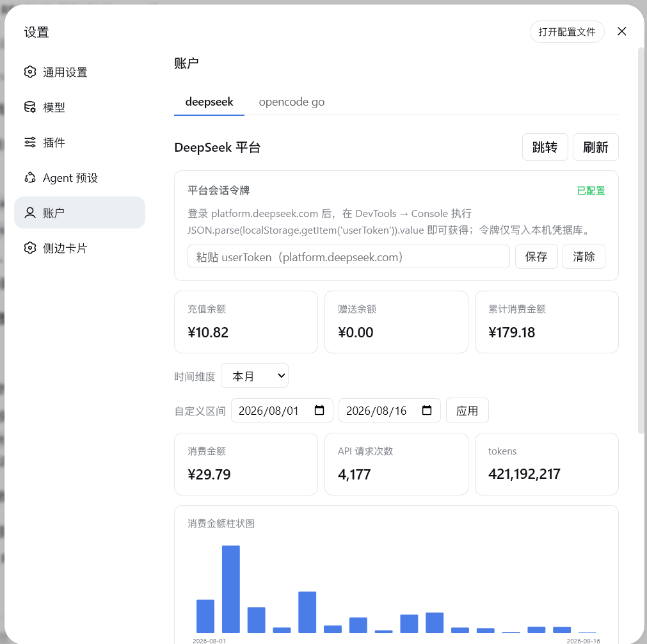Click the 2026-08-16 chart axis label
Screen dimensions: 647x644
click(583, 641)
